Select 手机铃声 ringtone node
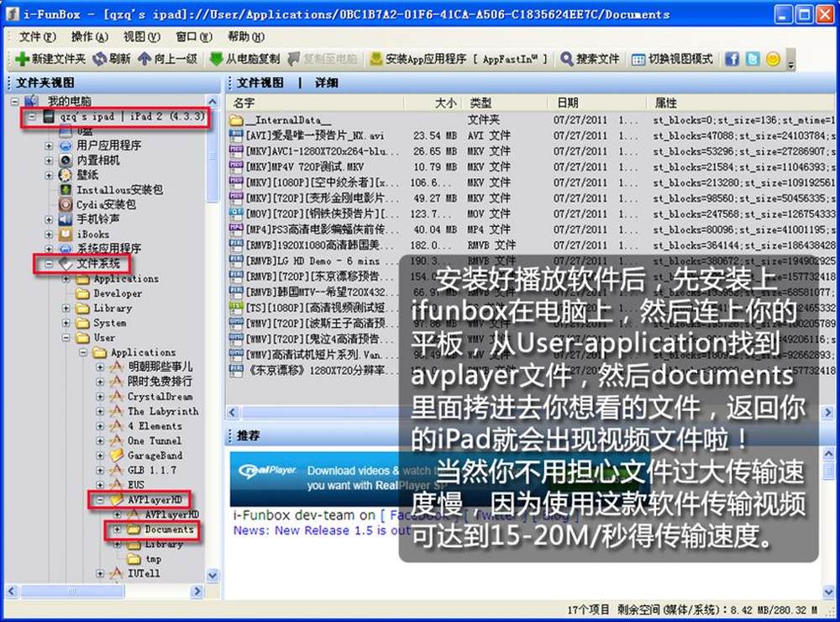The height and width of the screenshot is (622, 840). [x=98, y=219]
